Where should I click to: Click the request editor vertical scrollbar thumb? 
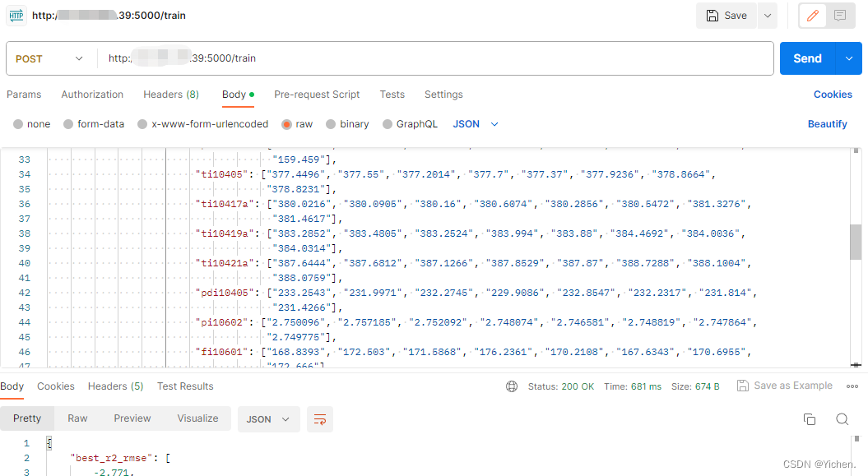[856, 242]
